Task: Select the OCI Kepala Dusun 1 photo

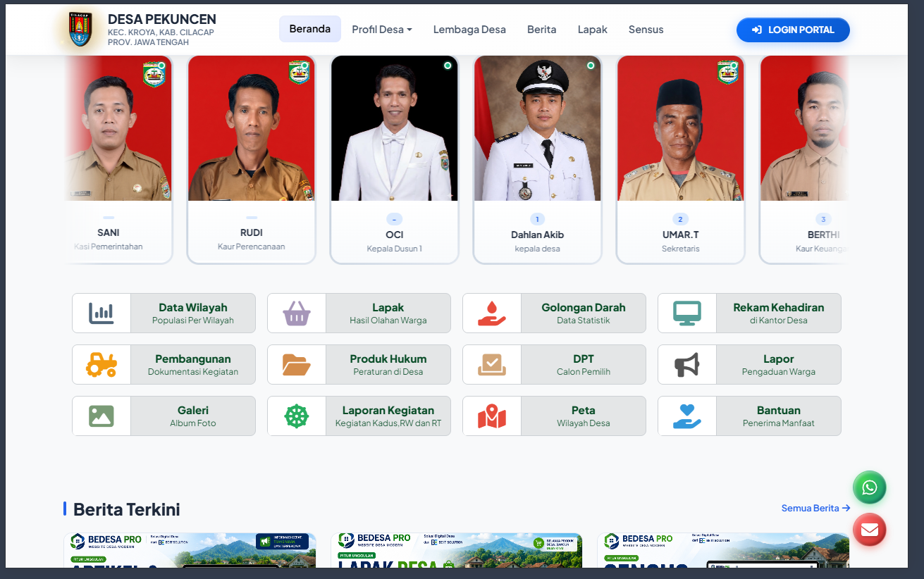Action: coord(395,128)
